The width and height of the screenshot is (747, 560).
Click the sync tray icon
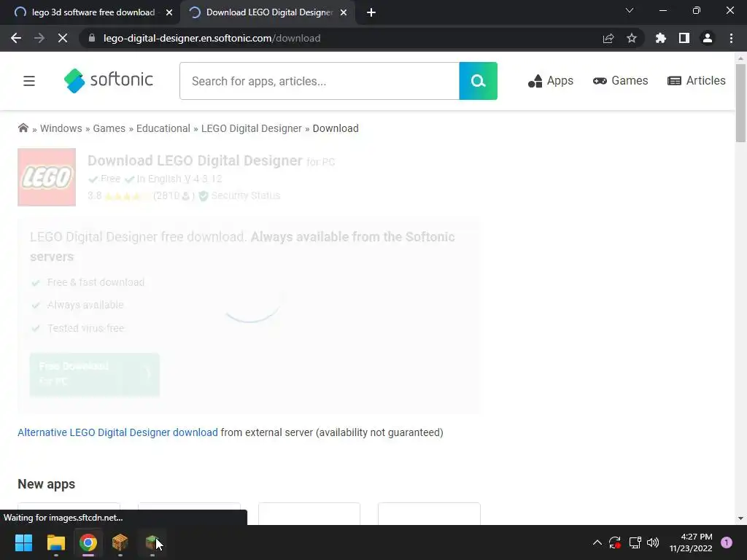click(615, 542)
